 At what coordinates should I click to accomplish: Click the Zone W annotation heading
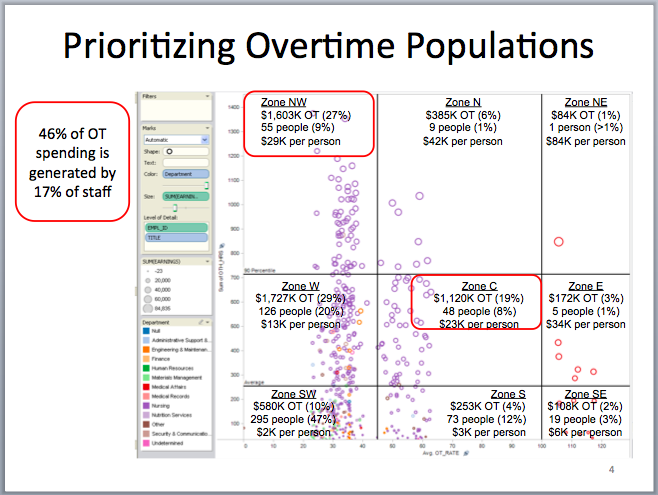(300, 286)
